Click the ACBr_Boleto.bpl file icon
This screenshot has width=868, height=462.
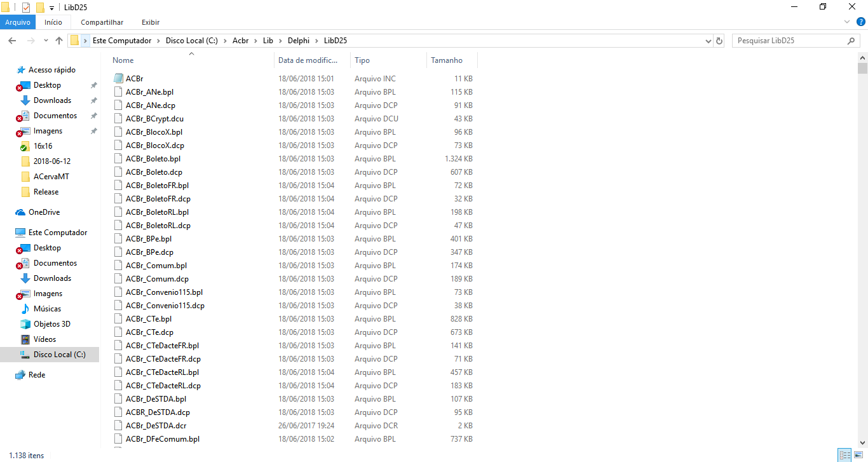pos(118,159)
